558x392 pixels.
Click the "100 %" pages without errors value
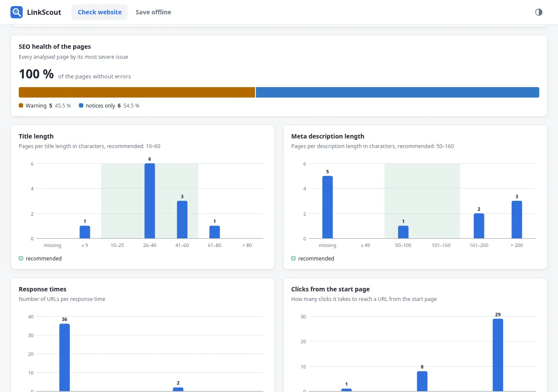pos(36,74)
